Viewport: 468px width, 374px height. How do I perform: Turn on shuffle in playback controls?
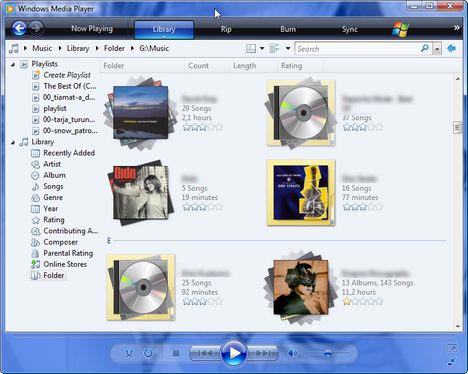click(x=129, y=353)
